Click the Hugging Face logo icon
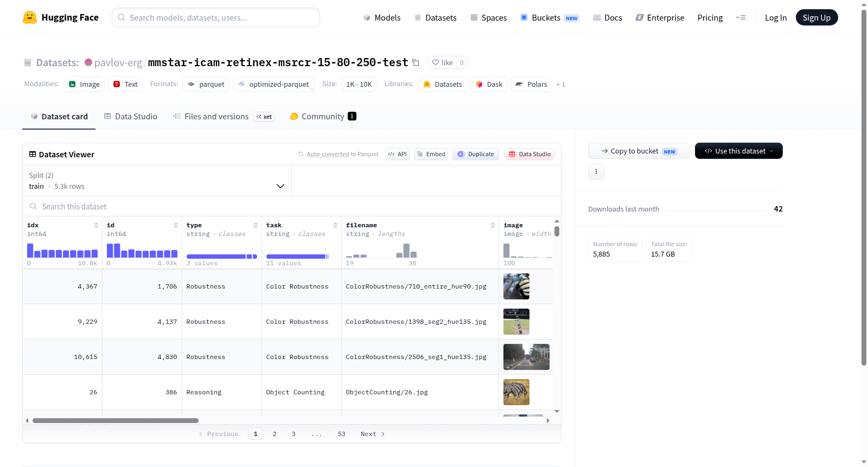Viewport: 868px width, 467px height. tap(30, 17)
